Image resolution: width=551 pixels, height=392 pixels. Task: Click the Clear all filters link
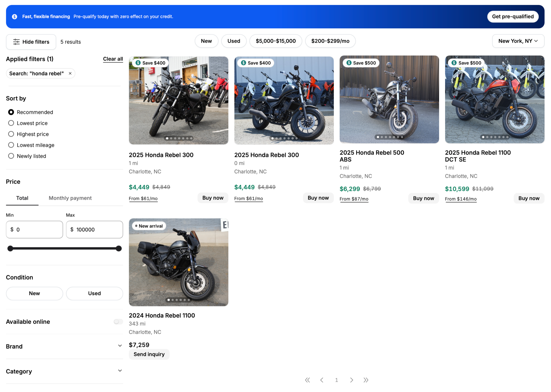pos(113,59)
